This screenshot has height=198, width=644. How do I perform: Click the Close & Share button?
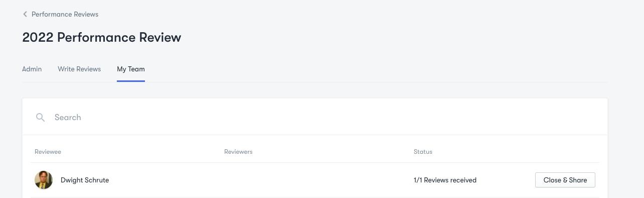pos(565,180)
